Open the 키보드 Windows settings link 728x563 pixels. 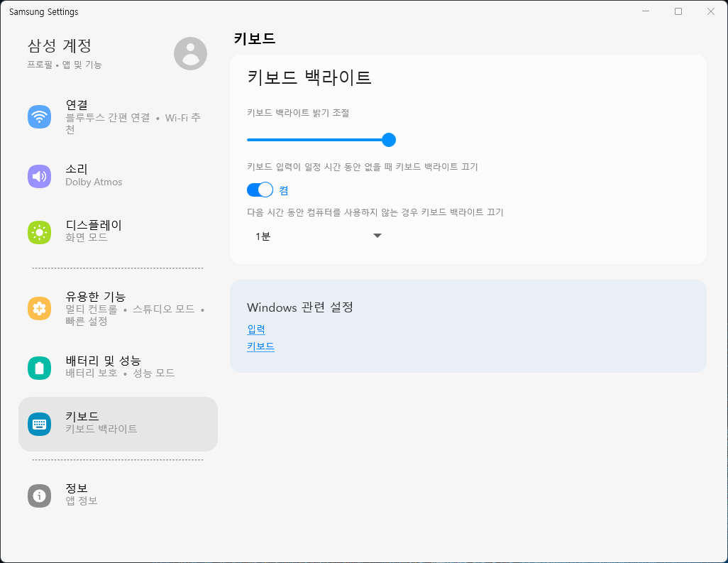(x=260, y=346)
